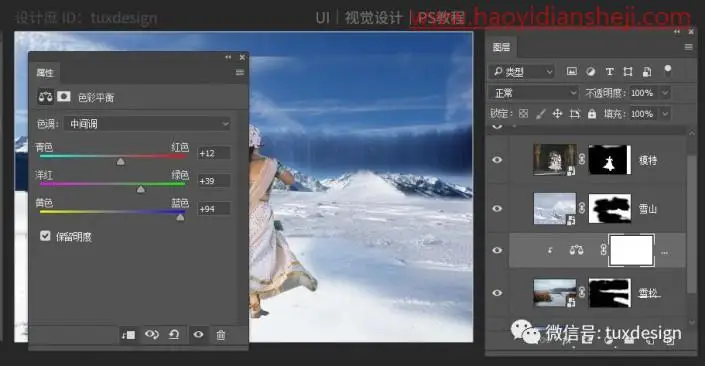Viewport: 705px width, 366px height.
Task: Click link icon on 雪松 layer mask
Action: pos(582,292)
